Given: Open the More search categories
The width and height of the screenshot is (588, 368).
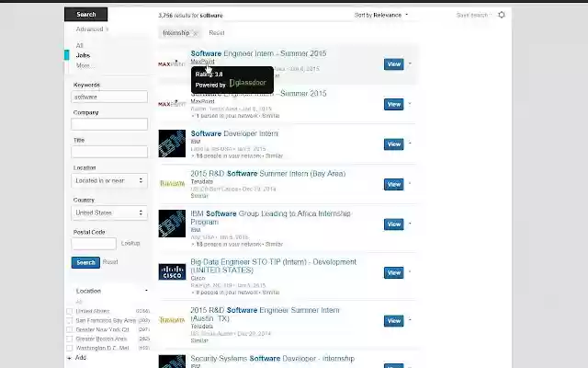Looking at the screenshot, I should pyautogui.click(x=84, y=65).
